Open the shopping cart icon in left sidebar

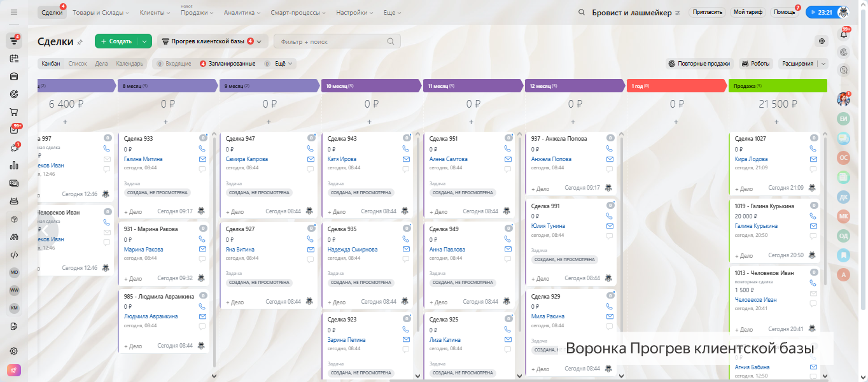(x=13, y=112)
